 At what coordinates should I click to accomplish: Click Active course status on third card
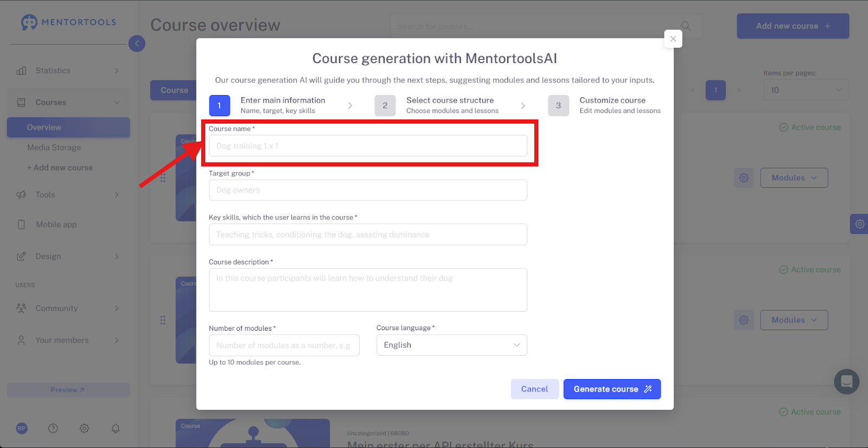click(x=810, y=412)
